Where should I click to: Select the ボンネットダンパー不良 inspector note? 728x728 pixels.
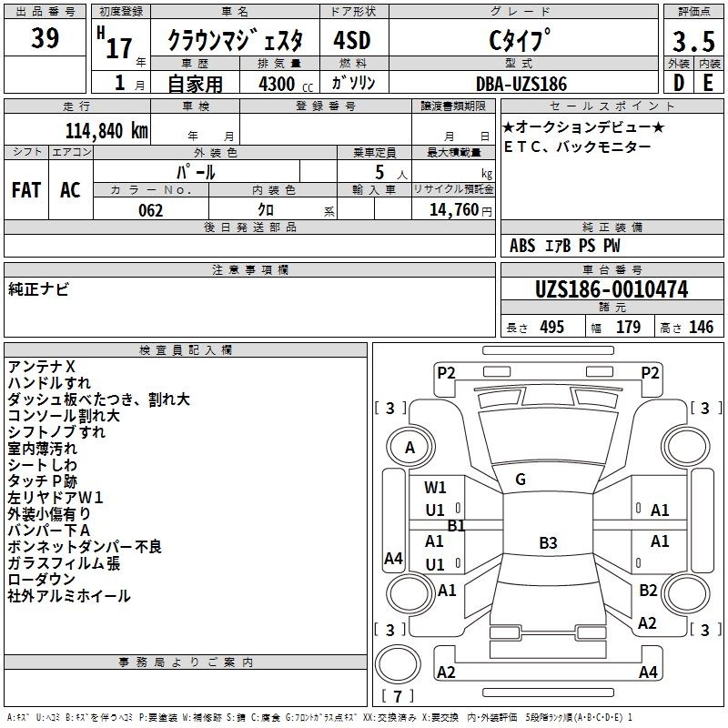pos(85,547)
